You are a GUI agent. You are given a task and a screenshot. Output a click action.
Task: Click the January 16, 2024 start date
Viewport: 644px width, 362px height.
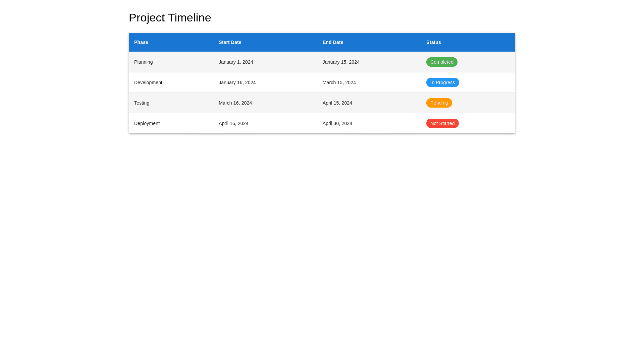point(237,82)
